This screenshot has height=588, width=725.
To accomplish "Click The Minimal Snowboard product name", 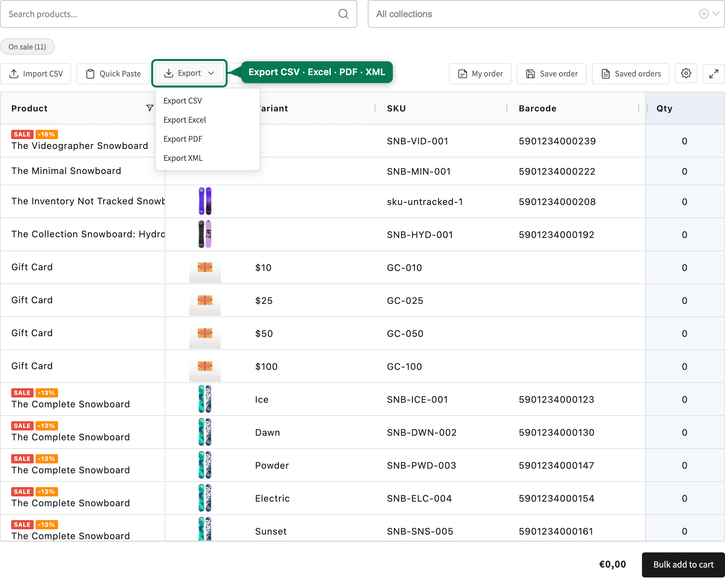I will pyautogui.click(x=66, y=171).
